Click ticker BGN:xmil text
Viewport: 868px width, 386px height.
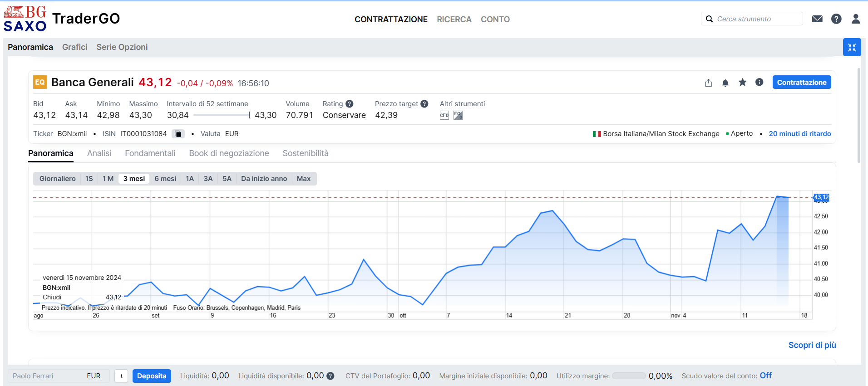point(72,134)
